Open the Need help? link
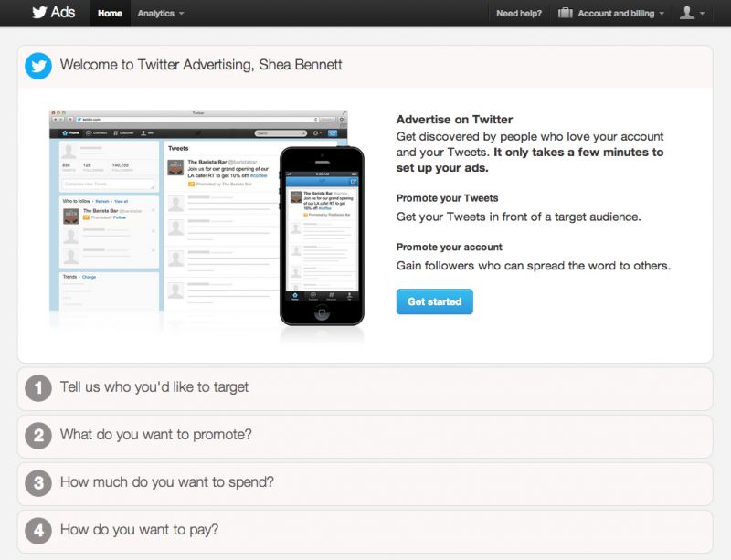The height and width of the screenshot is (560, 731). tap(519, 13)
